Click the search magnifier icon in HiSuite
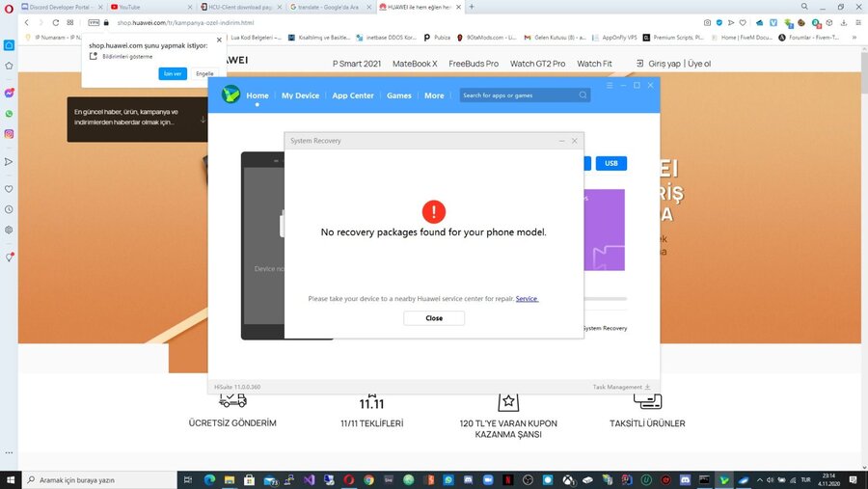 point(583,95)
